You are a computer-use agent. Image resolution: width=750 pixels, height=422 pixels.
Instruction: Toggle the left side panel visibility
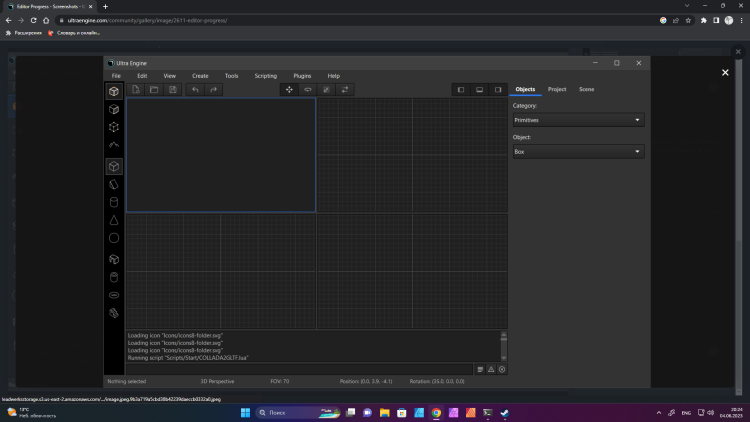(x=461, y=90)
